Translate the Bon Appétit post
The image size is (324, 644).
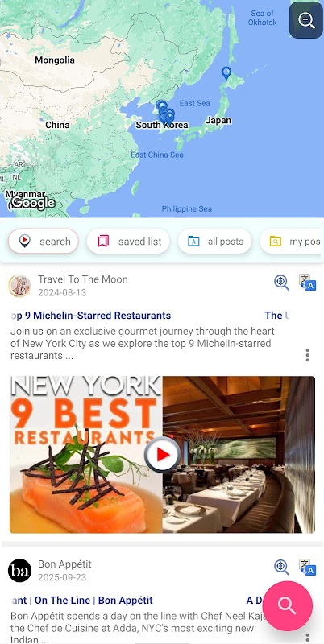click(x=307, y=568)
